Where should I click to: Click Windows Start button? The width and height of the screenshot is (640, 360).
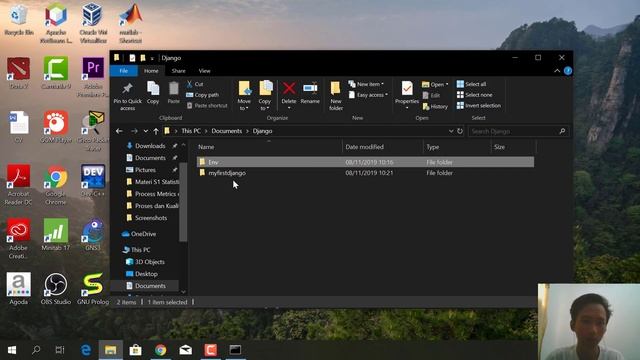12,350
